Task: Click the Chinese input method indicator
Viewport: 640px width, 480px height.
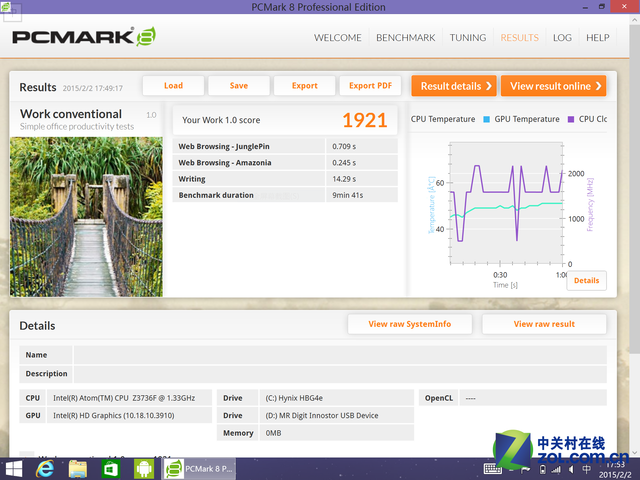Action: [x=587, y=469]
